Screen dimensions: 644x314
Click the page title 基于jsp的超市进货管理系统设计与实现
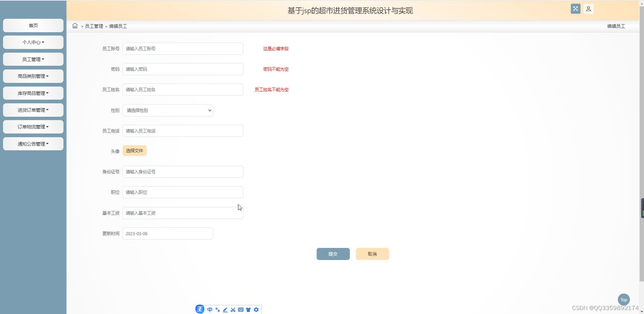point(350,11)
